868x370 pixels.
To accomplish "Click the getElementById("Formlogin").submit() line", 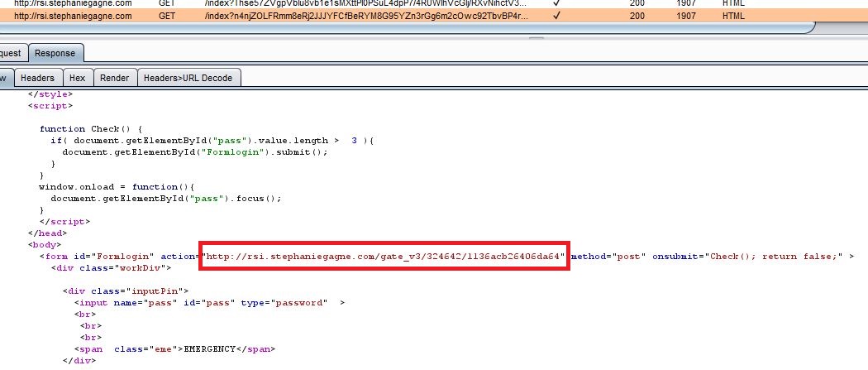I will (x=195, y=151).
